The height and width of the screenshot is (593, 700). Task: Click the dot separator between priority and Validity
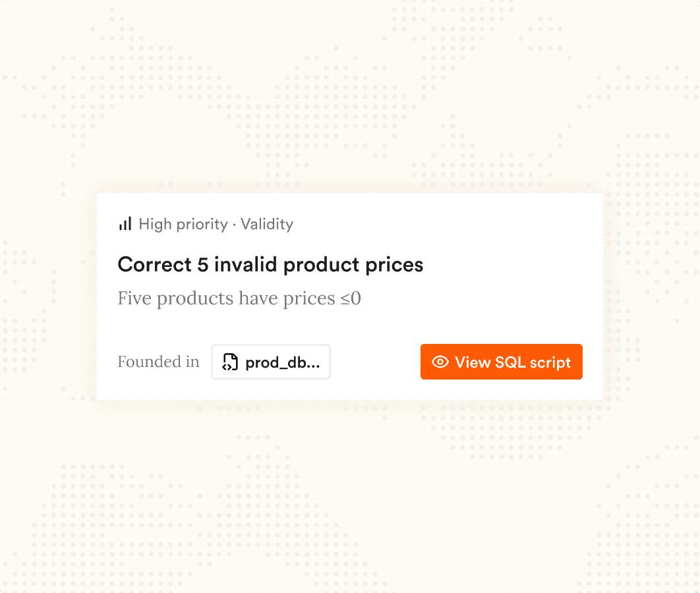tap(234, 225)
